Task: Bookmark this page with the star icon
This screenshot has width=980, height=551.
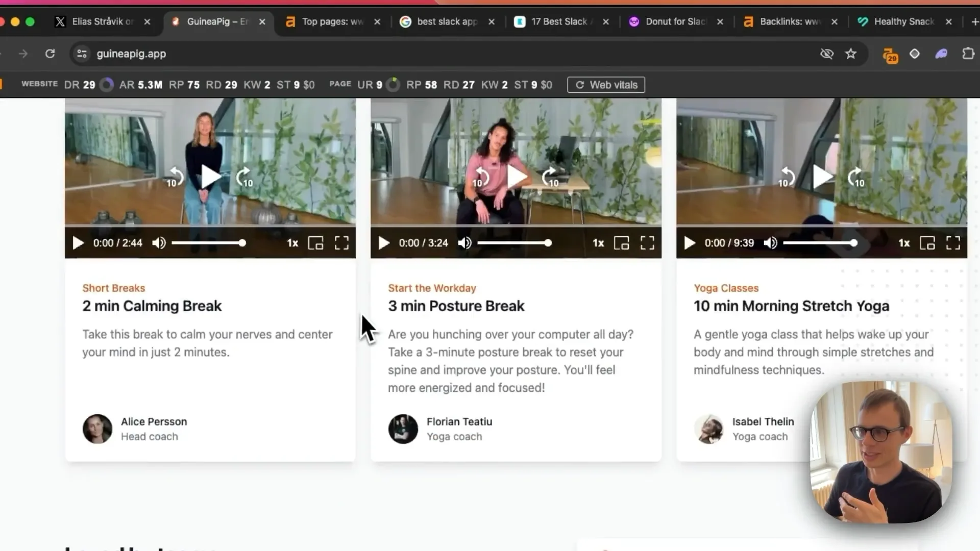Action: point(850,54)
